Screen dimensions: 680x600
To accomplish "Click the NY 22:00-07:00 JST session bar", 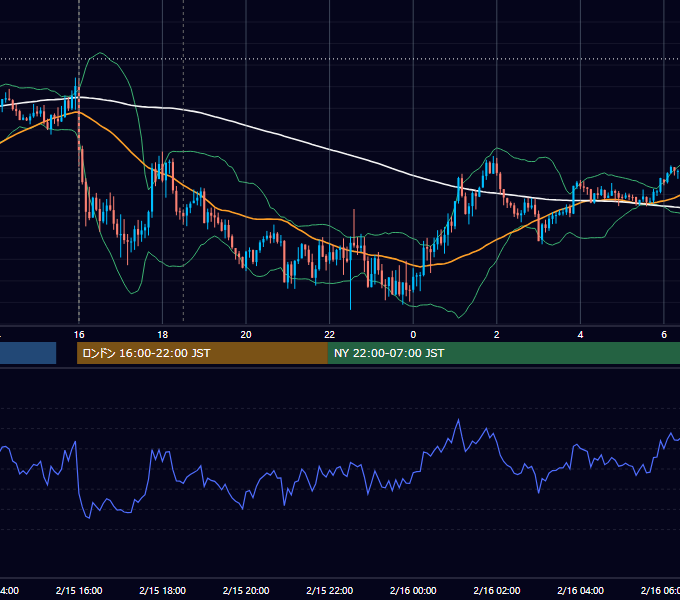I will [x=503, y=353].
